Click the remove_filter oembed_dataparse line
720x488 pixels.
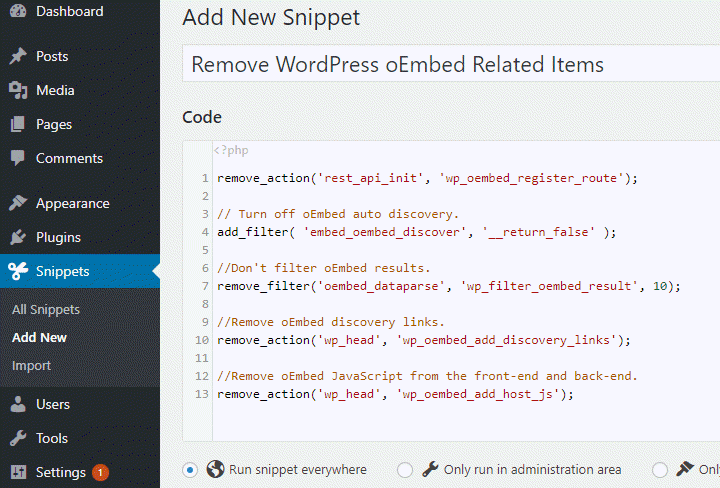449,286
